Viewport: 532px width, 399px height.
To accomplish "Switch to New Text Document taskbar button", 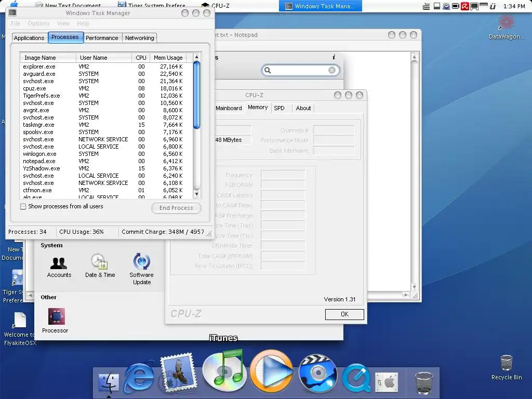I will click(x=68, y=6).
